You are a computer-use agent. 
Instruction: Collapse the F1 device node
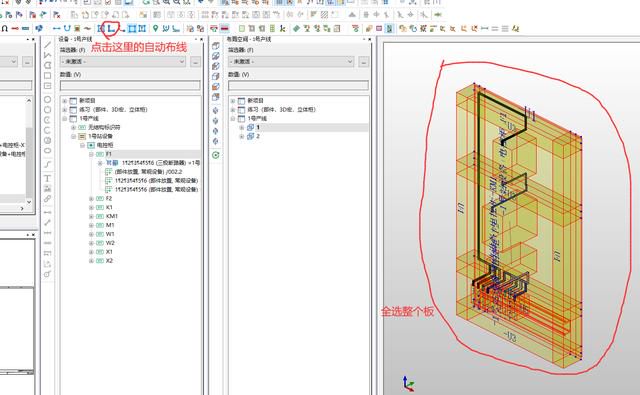point(91,154)
